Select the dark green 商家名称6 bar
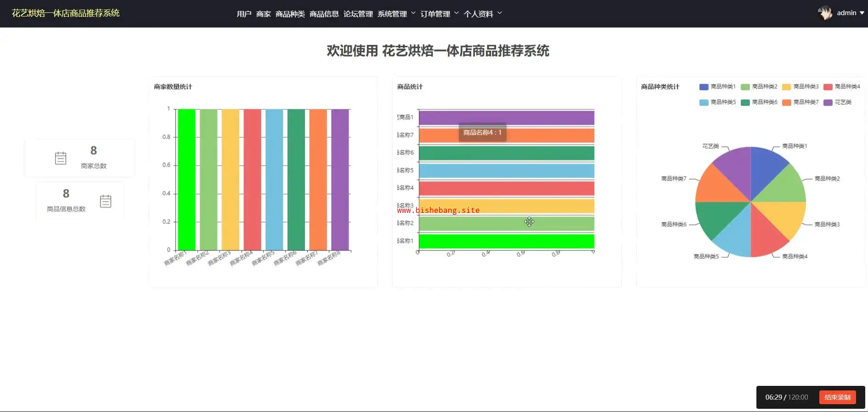The width and height of the screenshot is (868, 412). (296, 179)
